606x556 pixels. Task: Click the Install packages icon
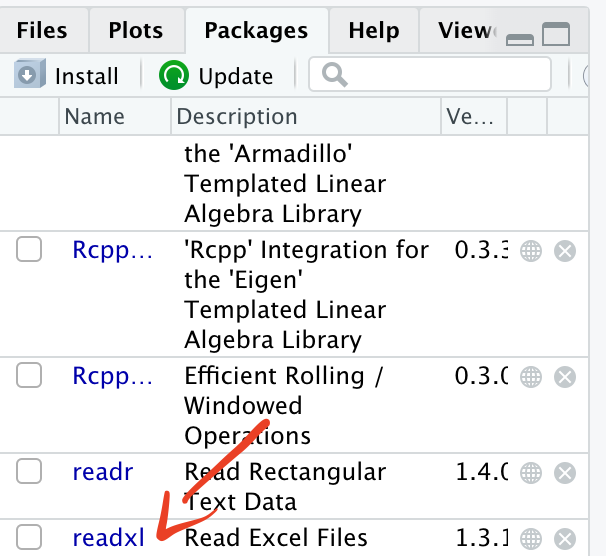coord(28,75)
